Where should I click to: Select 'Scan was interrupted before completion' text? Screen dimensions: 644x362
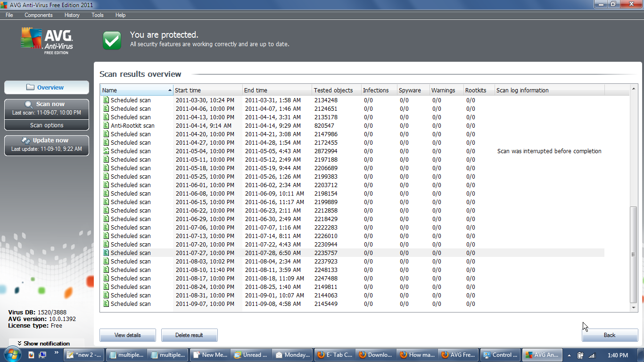(x=549, y=151)
